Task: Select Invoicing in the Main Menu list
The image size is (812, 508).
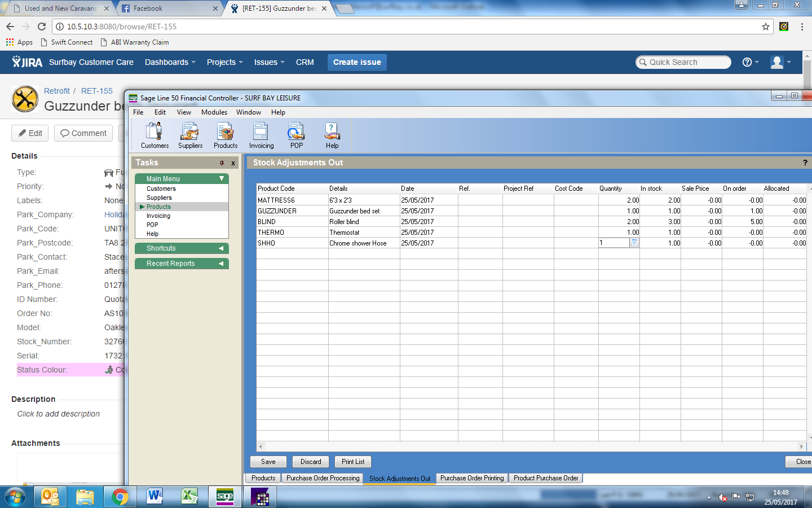Action: [158, 216]
